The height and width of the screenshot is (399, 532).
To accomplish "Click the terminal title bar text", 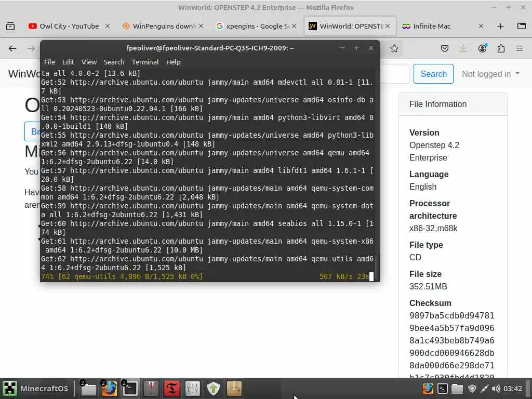I will 210,48.
